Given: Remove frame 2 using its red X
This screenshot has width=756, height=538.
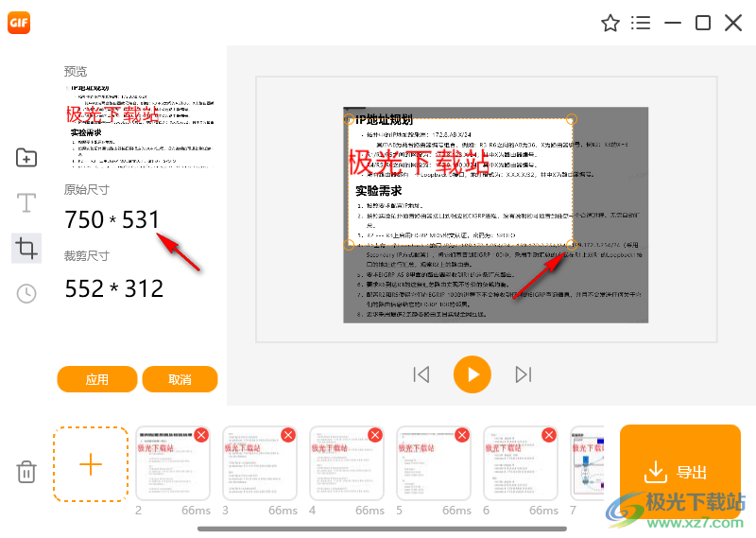Looking at the screenshot, I should coord(201,435).
